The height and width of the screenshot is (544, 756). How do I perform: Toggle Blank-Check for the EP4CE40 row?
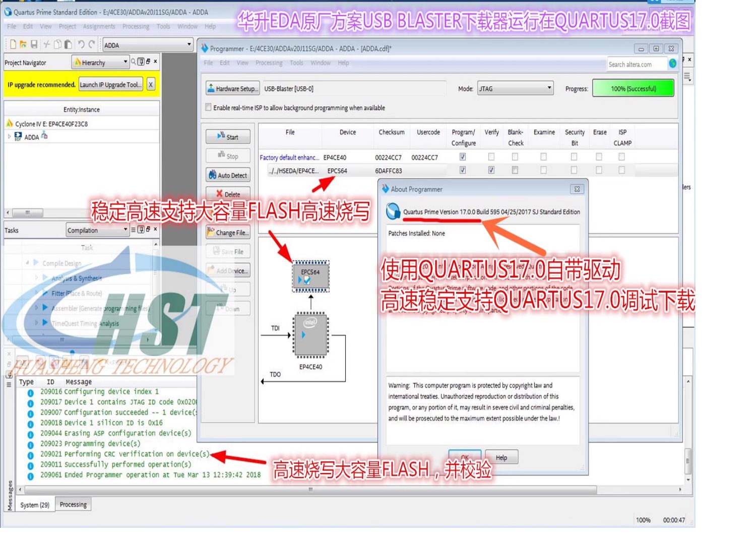tap(515, 157)
